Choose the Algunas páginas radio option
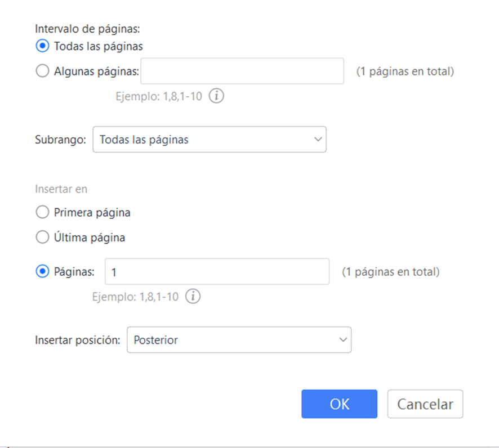 click(42, 71)
